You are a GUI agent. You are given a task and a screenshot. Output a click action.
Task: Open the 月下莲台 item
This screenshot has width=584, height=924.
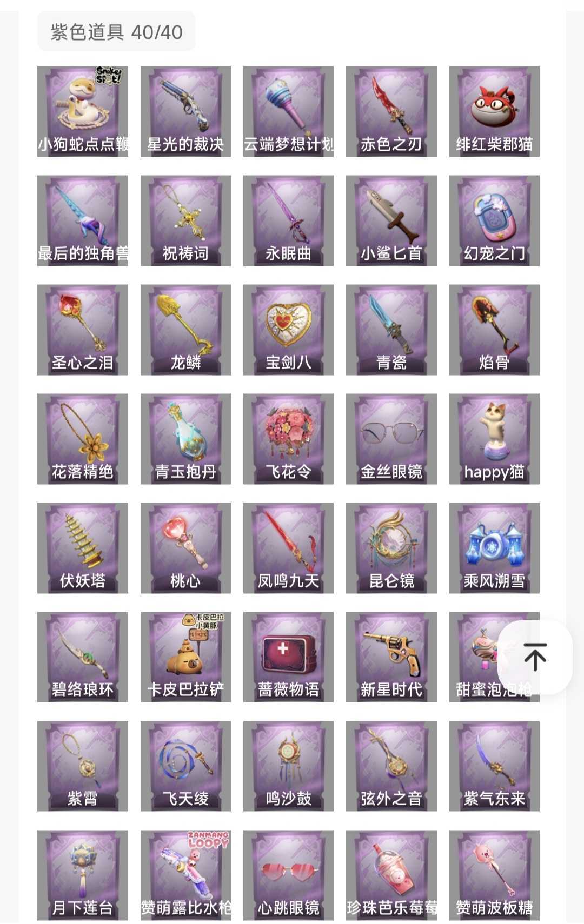(x=83, y=875)
